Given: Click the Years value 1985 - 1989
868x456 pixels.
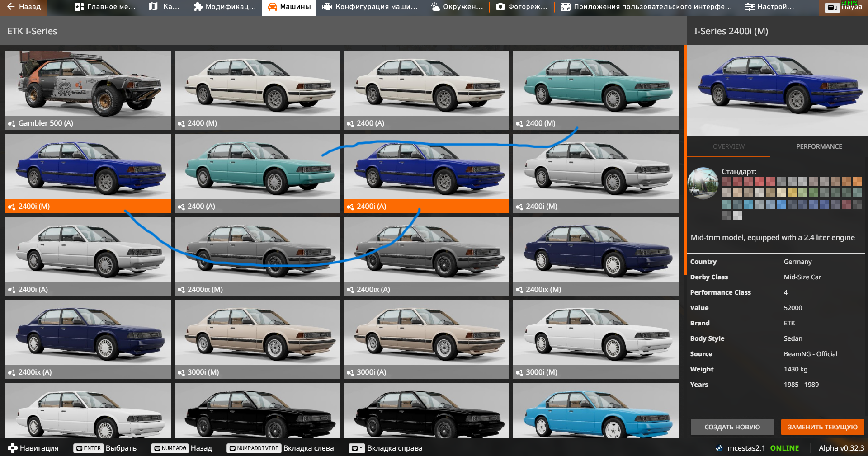Looking at the screenshot, I should pyautogui.click(x=801, y=385).
